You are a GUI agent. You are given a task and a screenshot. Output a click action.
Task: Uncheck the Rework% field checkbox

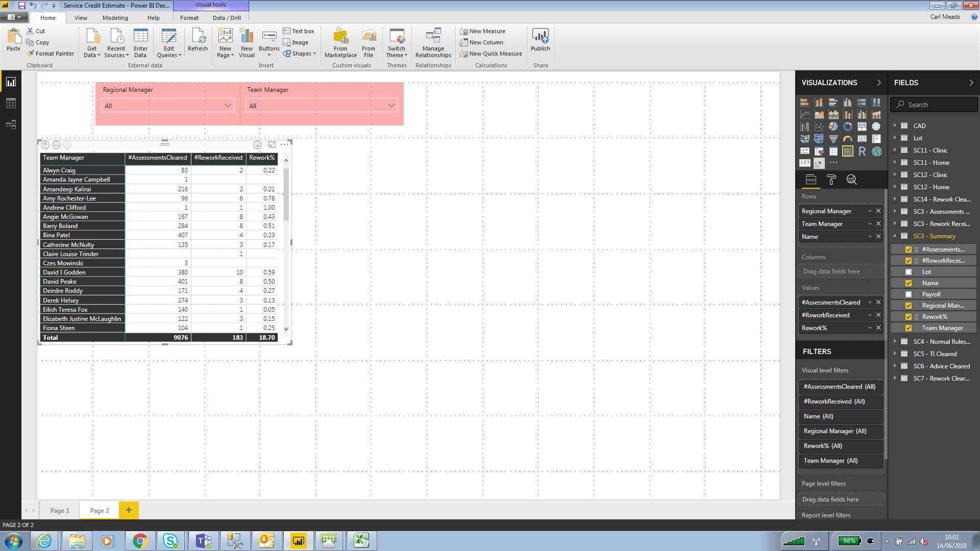[909, 317]
